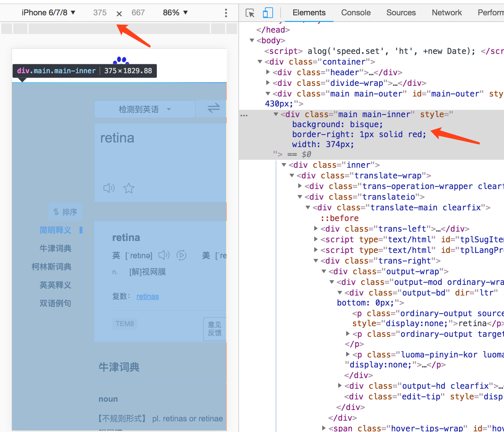Switch to the Elements tab
This screenshot has width=504, height=432.
coord(309,13)
